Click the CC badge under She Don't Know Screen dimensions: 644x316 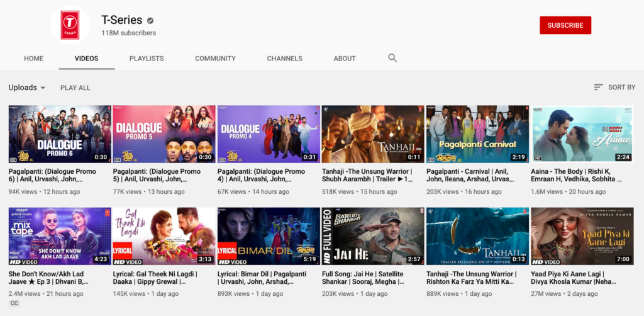coord(14,303)
